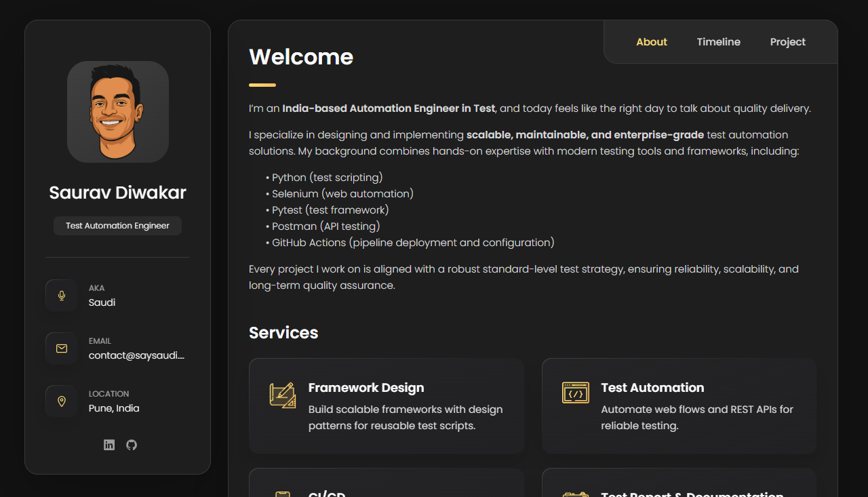
Task: Click the nickname Saudi in the sidebar
Action: [102, 302]
